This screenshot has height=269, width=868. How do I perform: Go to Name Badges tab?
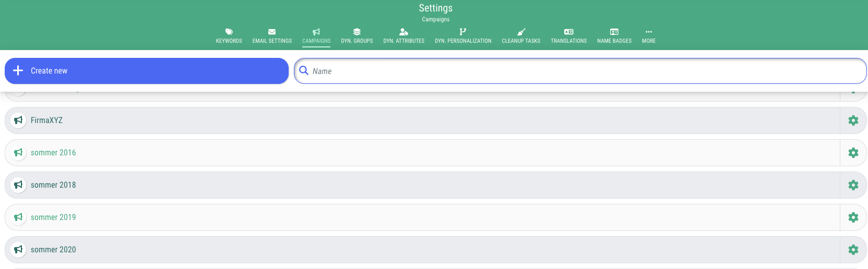[x=614, y=36]
